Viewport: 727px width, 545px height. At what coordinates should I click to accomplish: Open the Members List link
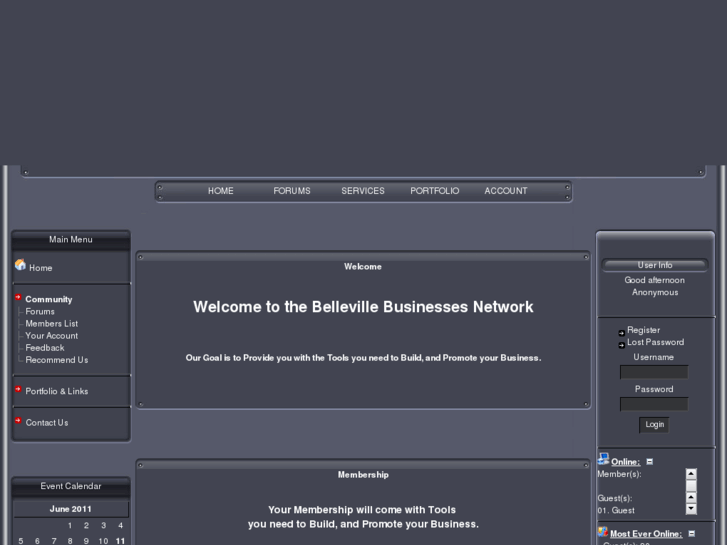(x=51, y=324)
